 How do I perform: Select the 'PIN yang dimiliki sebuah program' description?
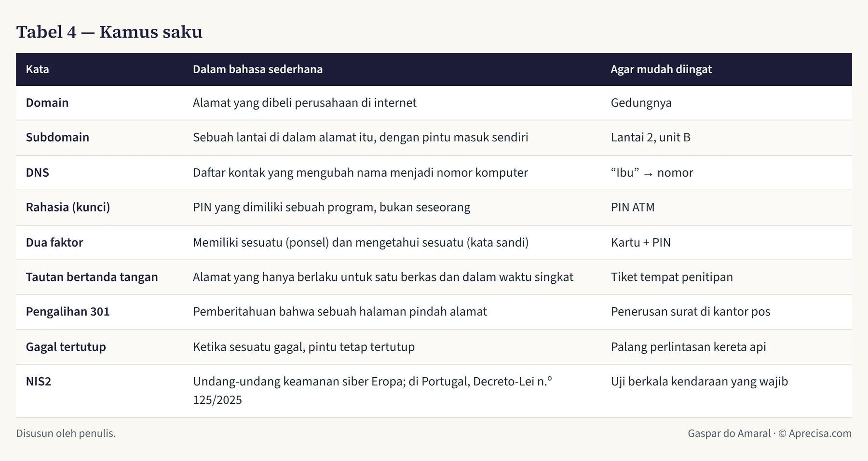tap(332, 207)
